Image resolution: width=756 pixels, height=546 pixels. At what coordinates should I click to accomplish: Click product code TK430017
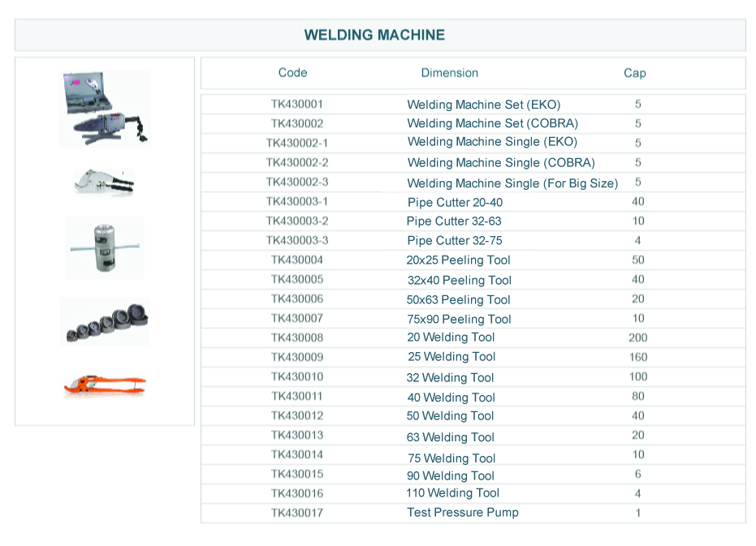point(297,513)
